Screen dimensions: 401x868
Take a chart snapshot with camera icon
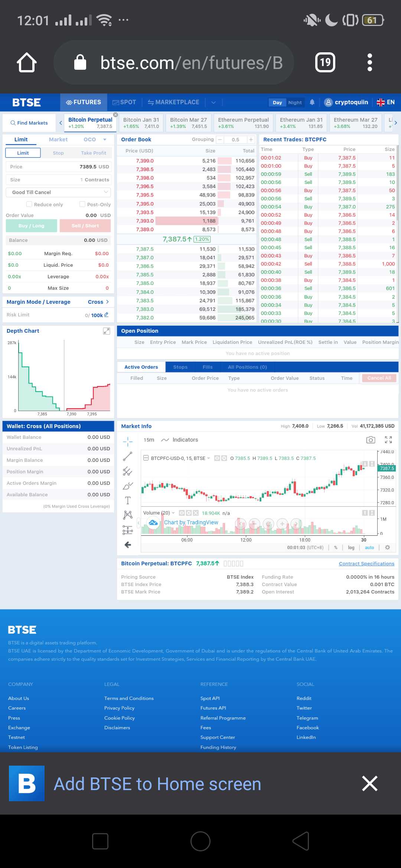tap(371, 440)
